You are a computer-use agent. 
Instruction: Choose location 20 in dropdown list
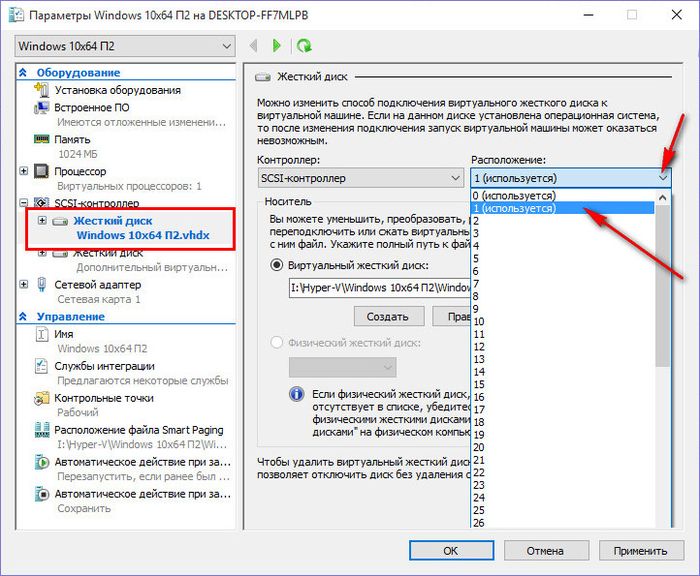coord(562,447)
